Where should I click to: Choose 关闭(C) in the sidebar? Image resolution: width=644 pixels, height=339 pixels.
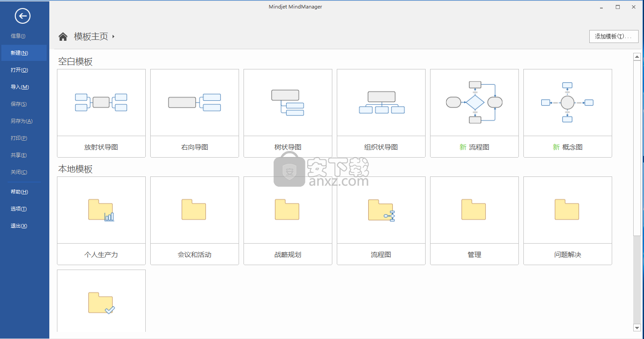(24, 172)
